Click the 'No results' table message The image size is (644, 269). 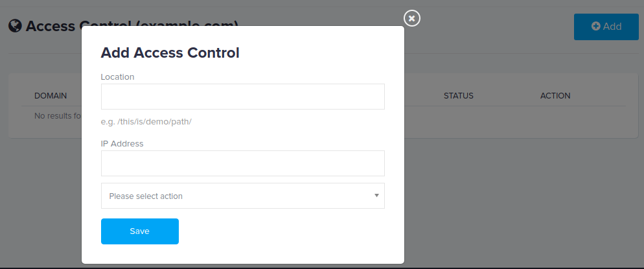click(58, 116)
